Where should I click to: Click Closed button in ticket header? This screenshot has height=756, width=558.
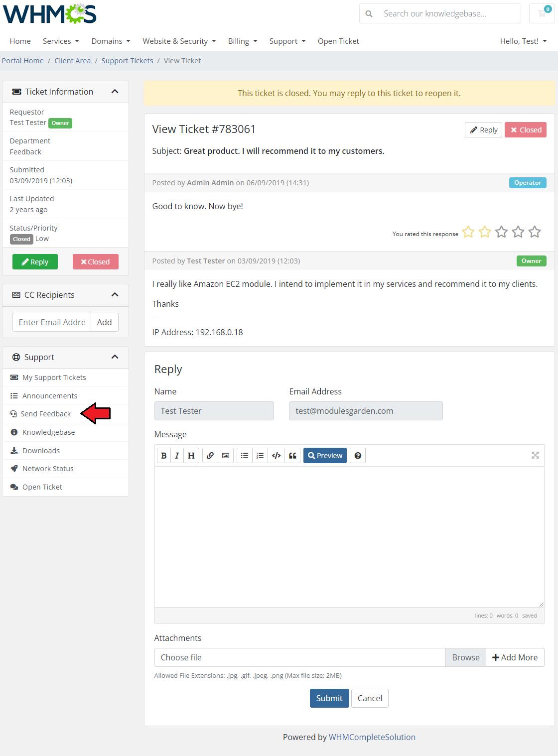click(x=526, y=130)
